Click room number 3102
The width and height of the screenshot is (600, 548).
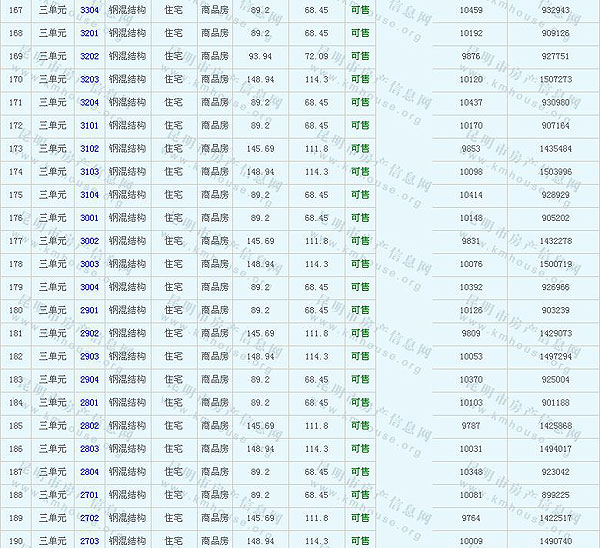pyautogui.click(x=89, y=148)
